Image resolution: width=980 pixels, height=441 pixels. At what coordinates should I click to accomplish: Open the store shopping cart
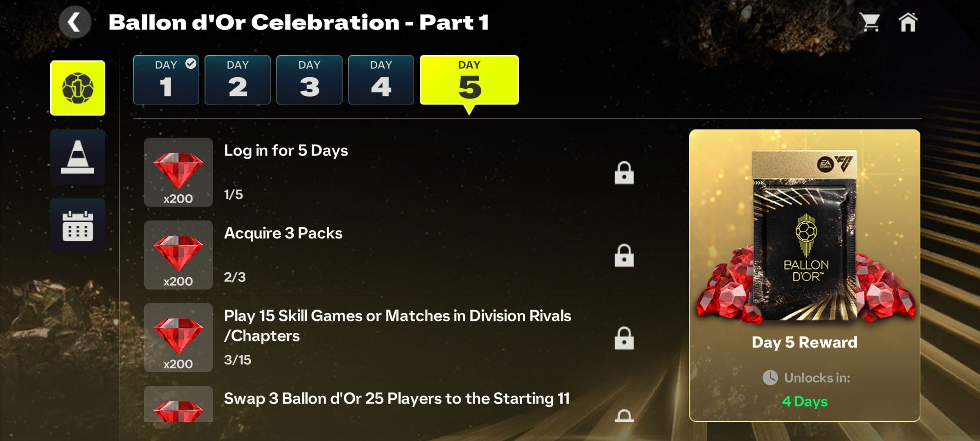pos(870,22)
